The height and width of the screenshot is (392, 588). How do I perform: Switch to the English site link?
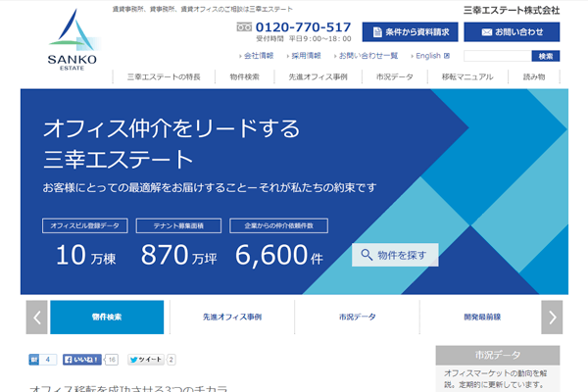point(428,56)
